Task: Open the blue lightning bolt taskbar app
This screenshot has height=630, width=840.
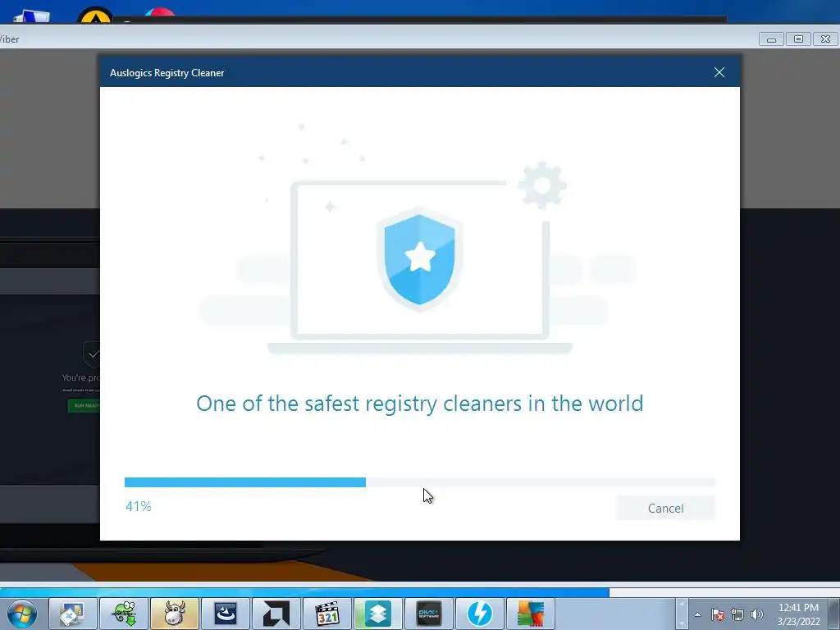Action: tap(480, 614)
